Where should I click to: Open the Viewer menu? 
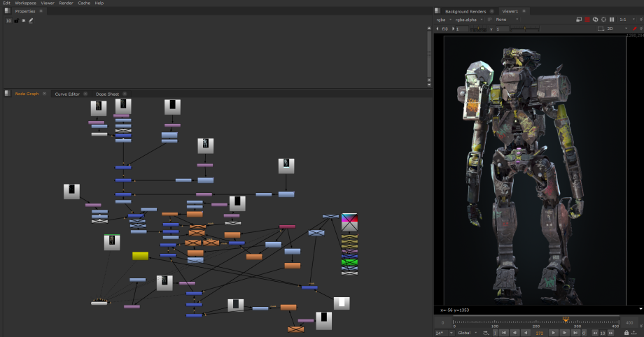tap(48, 3)
